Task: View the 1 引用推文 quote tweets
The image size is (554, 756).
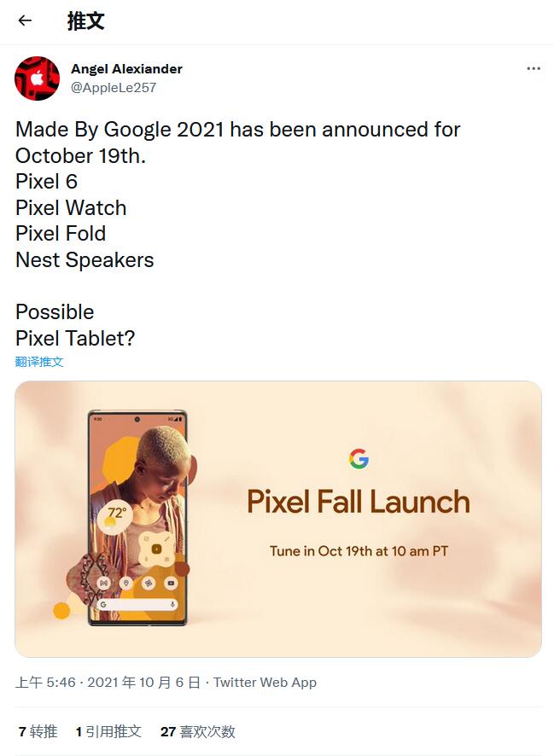Action: (108, 731)
